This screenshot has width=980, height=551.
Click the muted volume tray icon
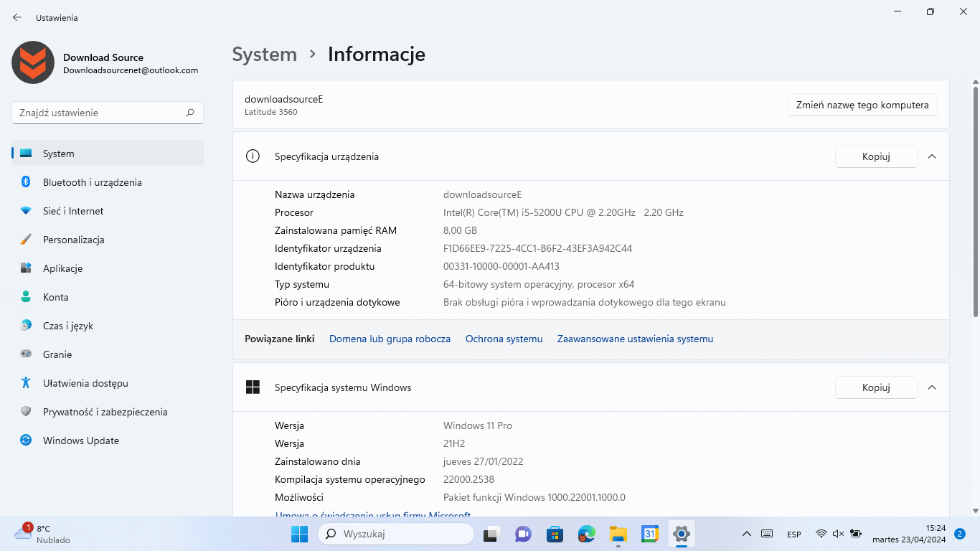pos(838,534)
